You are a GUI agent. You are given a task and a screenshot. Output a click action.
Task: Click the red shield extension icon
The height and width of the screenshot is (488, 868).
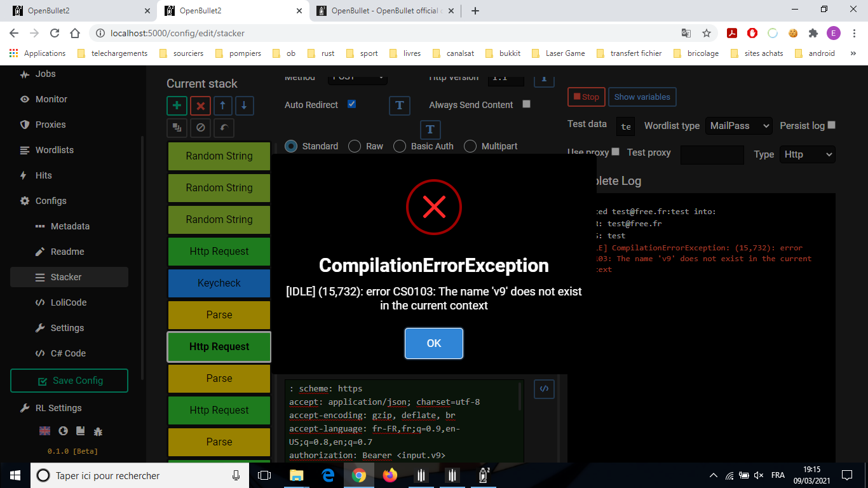[x=752, y=33]
